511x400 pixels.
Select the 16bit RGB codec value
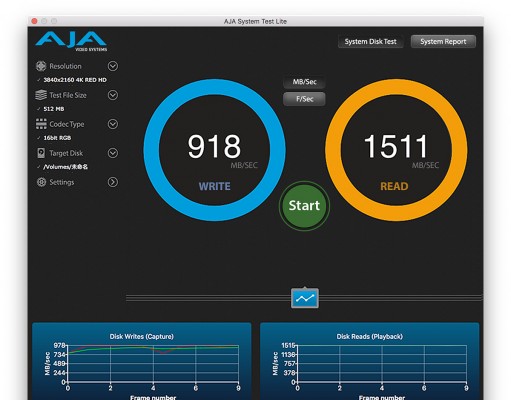pyautogui.click(x=57, y=138)
